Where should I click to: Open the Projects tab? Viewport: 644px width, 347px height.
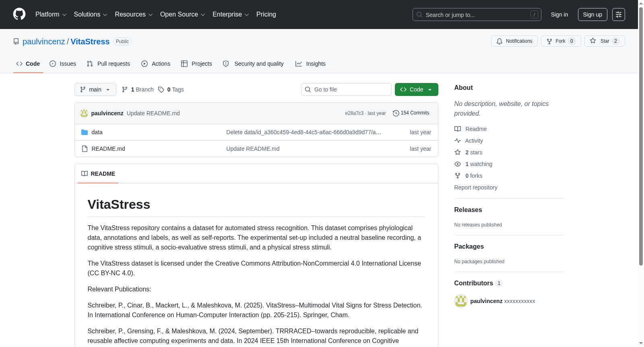pyautogui.click(x=196, y=64)
